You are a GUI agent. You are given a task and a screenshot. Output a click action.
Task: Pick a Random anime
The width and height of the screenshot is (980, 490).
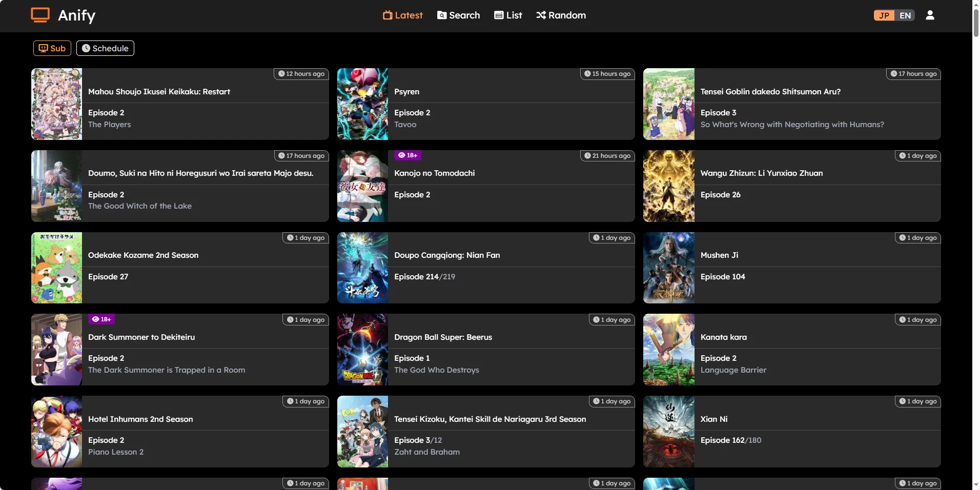pyautogui.click(x=561, y=15)
